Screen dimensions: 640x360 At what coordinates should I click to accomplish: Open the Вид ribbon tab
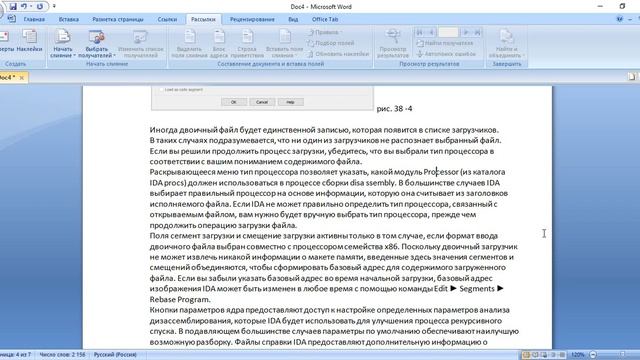click(x=293, y=19)
